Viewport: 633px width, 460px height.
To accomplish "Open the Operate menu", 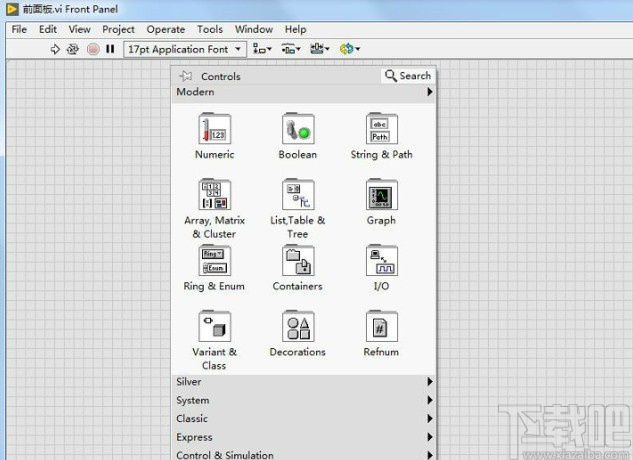I will pos(166,29).
